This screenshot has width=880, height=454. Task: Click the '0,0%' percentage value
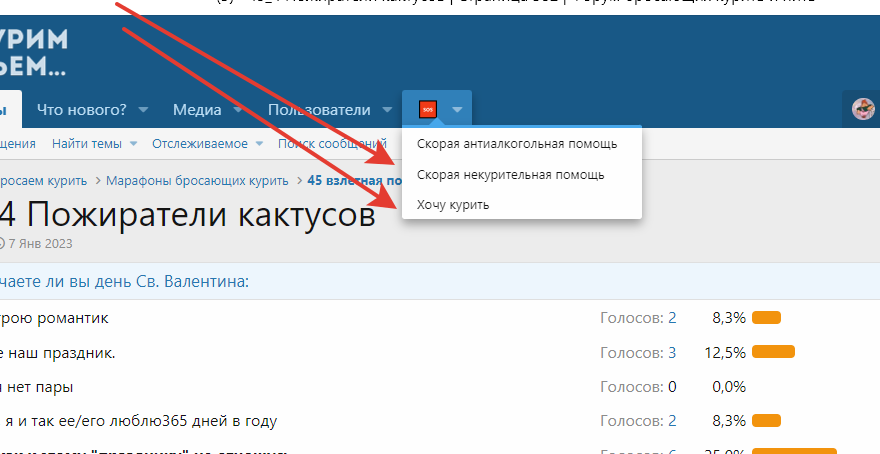tap(729, 387)
